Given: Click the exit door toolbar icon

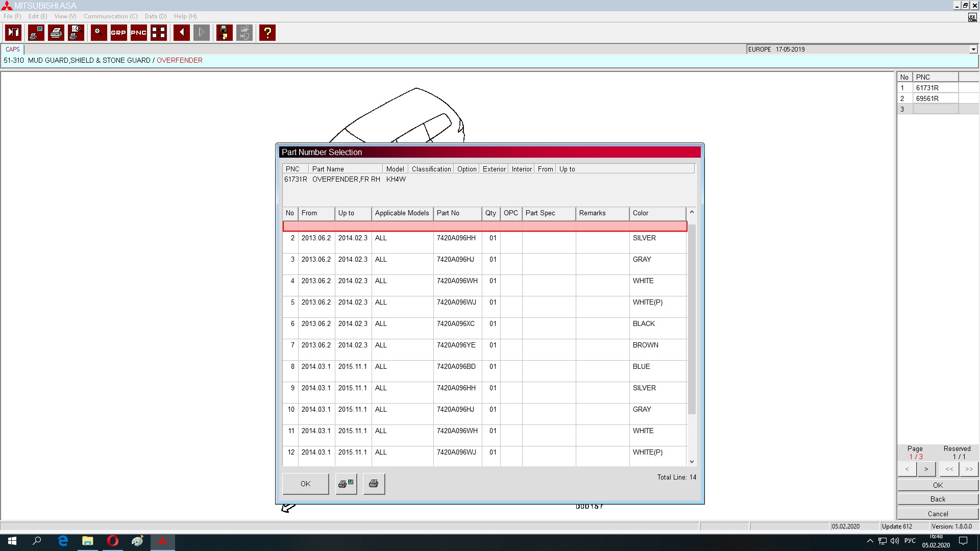Looking at the screenshot, I should 13,33.
